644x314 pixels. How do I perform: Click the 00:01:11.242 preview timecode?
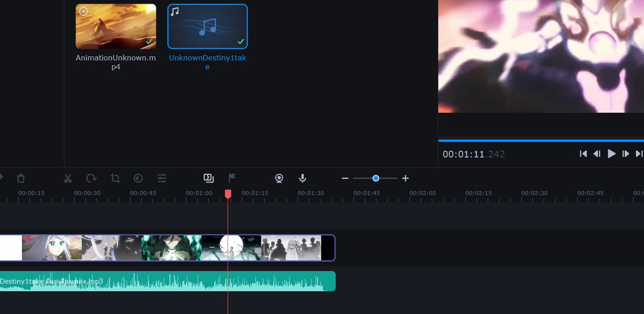(x=473, y=154)
